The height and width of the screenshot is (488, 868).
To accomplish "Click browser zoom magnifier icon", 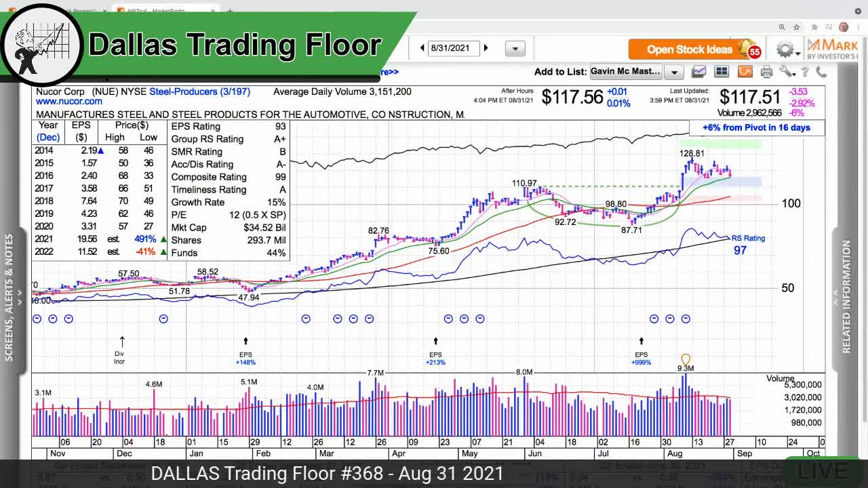I will click(x=782, y=27).
